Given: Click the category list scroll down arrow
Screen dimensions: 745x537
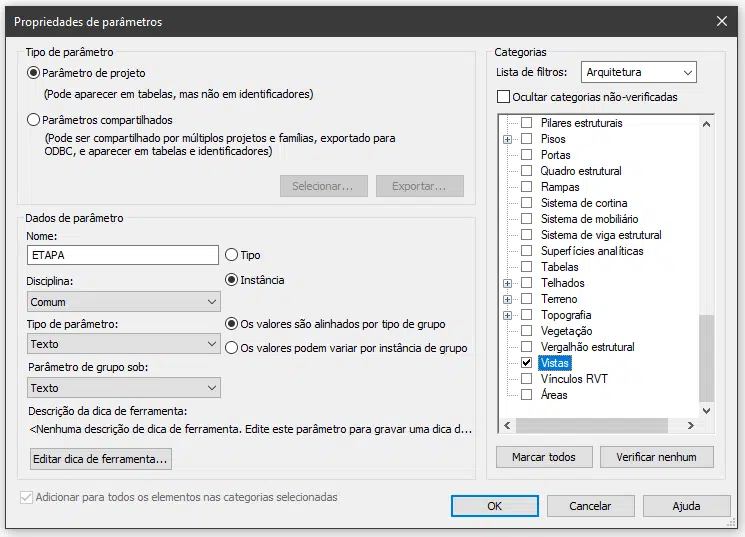Looking at the screenshot, I should click(x=707, y=411).
